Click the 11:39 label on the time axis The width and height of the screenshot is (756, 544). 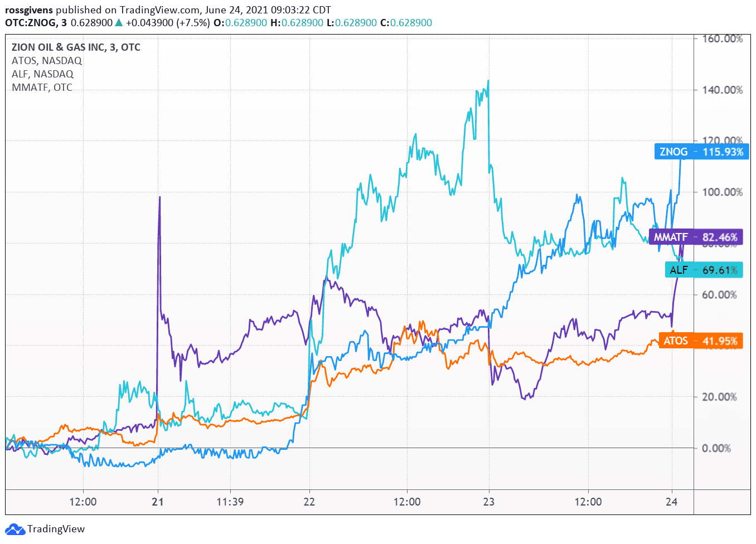[x=230, y=502]
